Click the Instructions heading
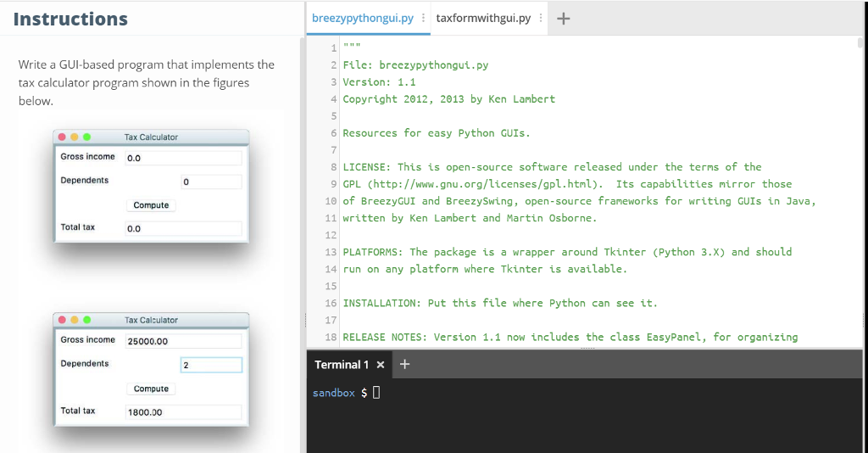Viewport: 868px width, 453px height. [70, 19]
